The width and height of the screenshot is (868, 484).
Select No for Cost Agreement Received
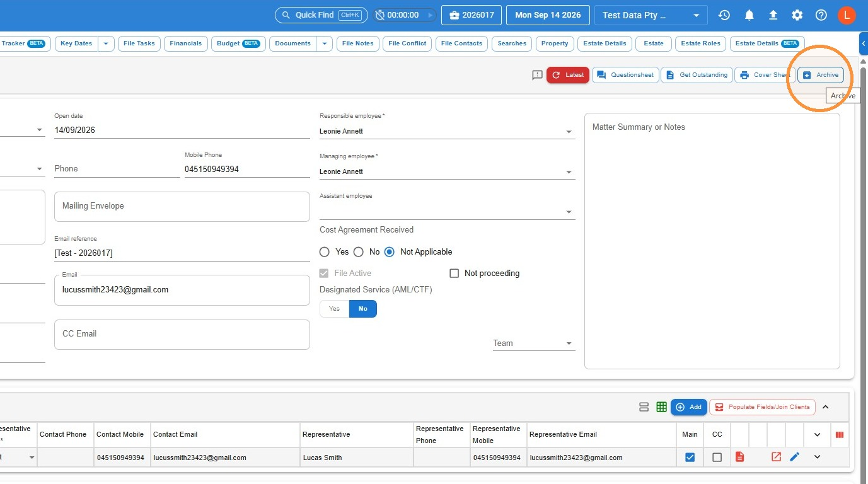[x=359, y=251]
